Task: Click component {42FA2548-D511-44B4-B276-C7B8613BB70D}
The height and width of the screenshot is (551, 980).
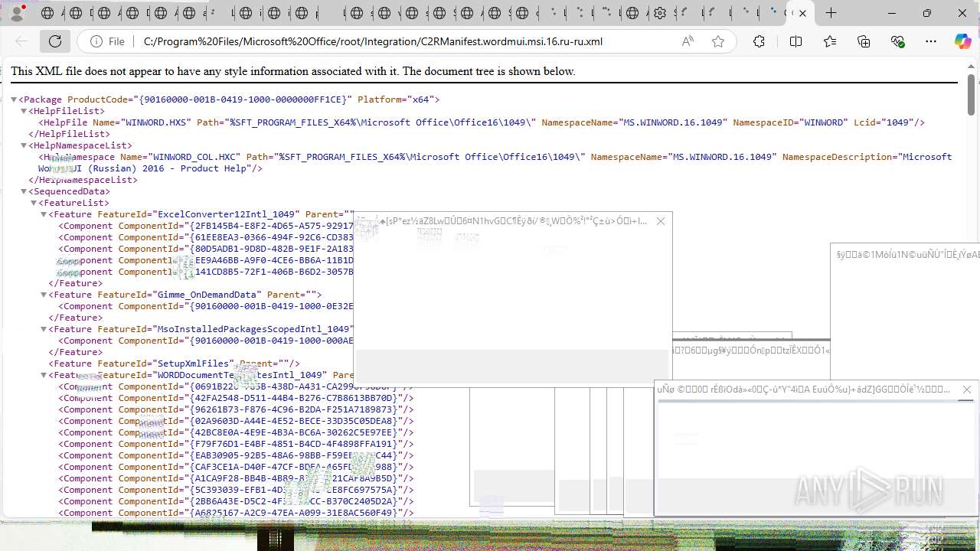Action: pyautogui.click(x=237, y=398)
